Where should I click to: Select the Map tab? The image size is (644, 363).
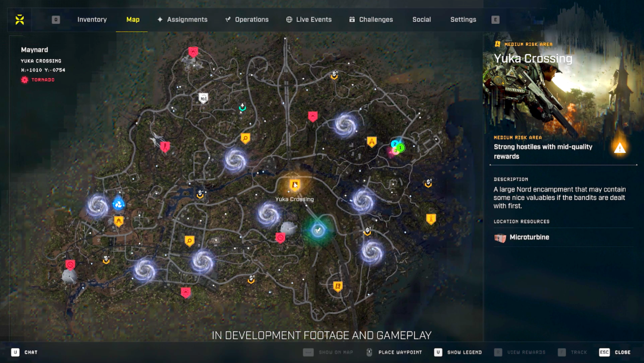tap(132, 19)
